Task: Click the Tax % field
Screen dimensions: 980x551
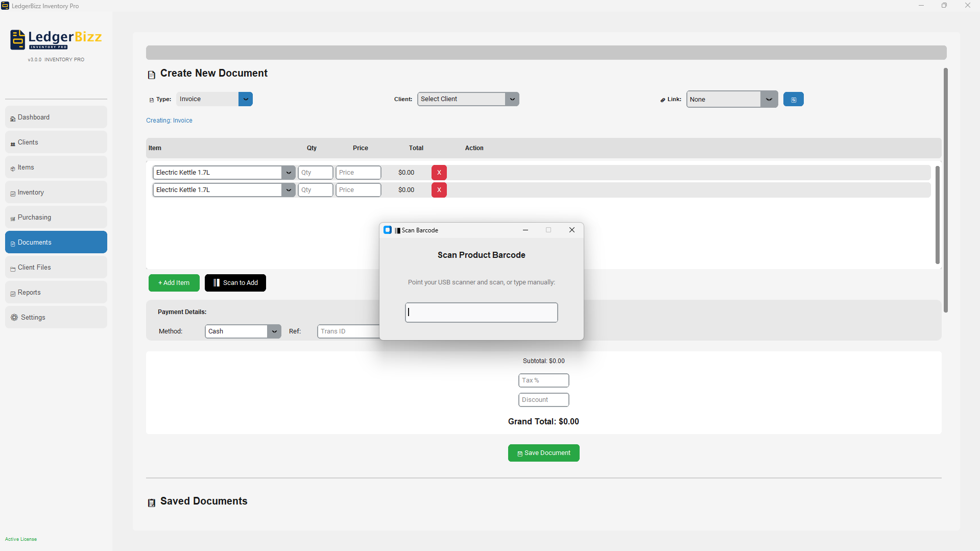Action: coord(544,380)
